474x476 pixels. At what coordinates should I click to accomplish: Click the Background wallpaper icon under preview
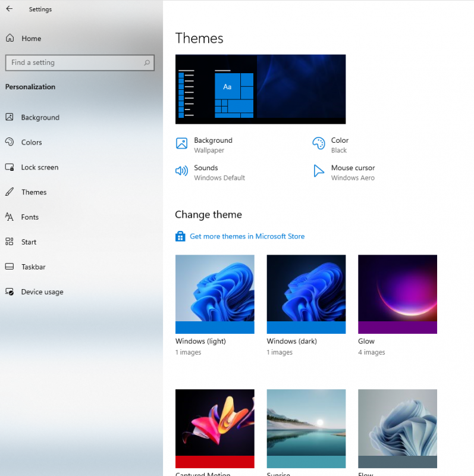pos(181,143)
